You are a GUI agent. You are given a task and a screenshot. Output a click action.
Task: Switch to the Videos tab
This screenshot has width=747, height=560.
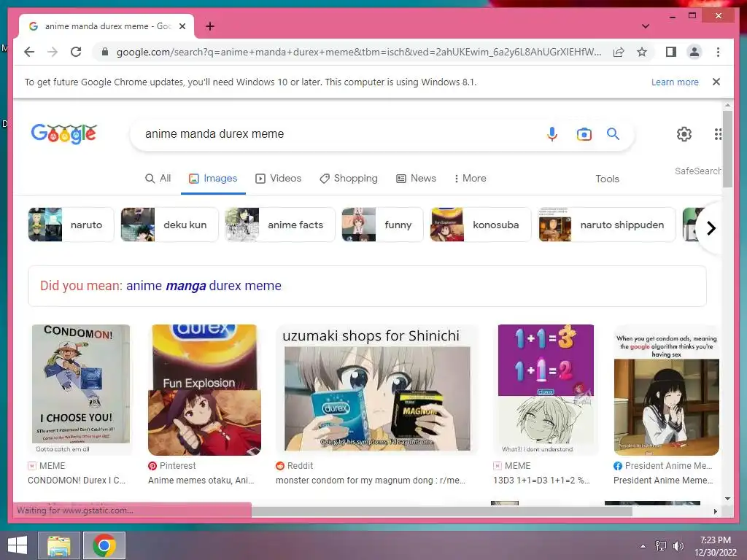[278, 178]
